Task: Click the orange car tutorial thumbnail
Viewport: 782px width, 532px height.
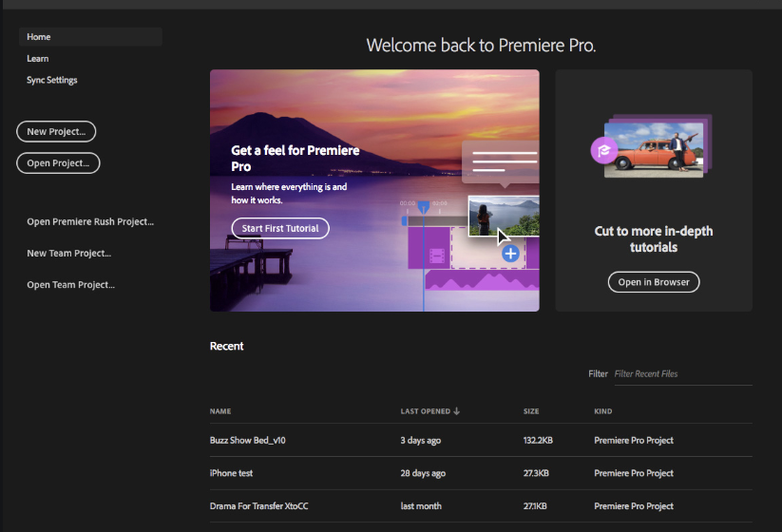Action: pos(654,150)
